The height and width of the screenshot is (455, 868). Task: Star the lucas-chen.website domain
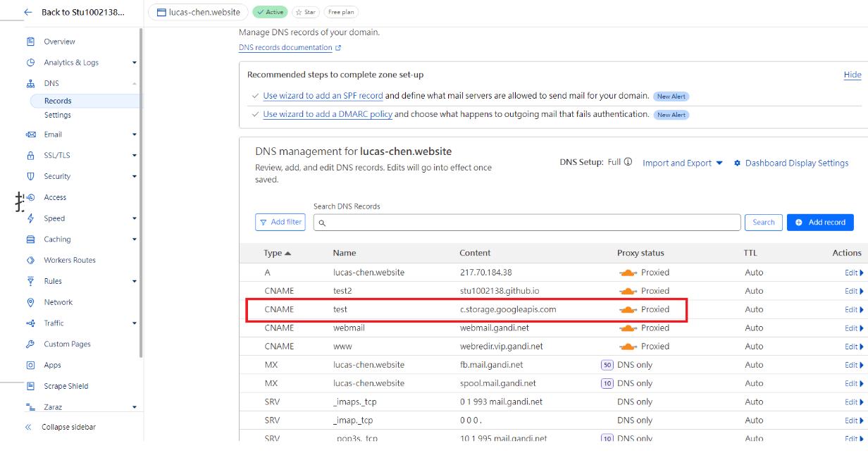tap(305, 12)
